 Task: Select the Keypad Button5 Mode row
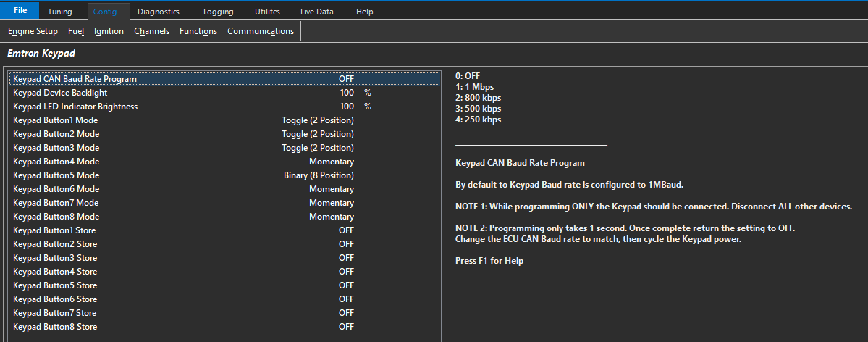pos(224,175)
